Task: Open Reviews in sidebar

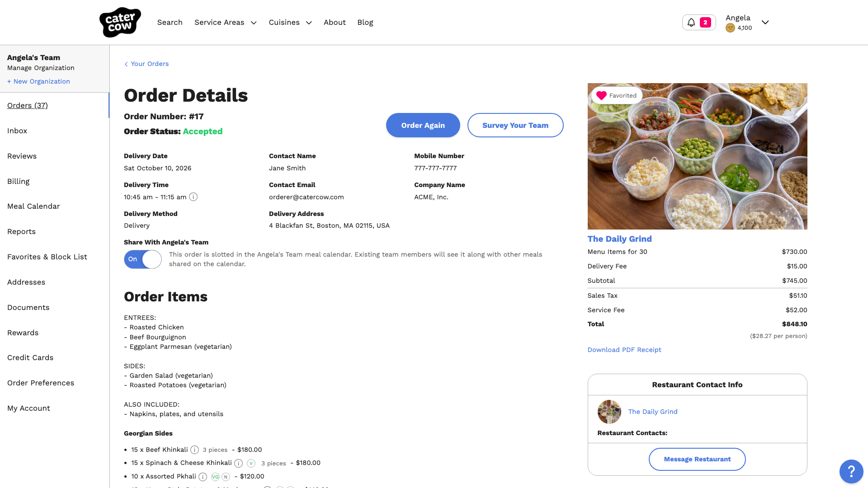Action: [x=22, y=156]
